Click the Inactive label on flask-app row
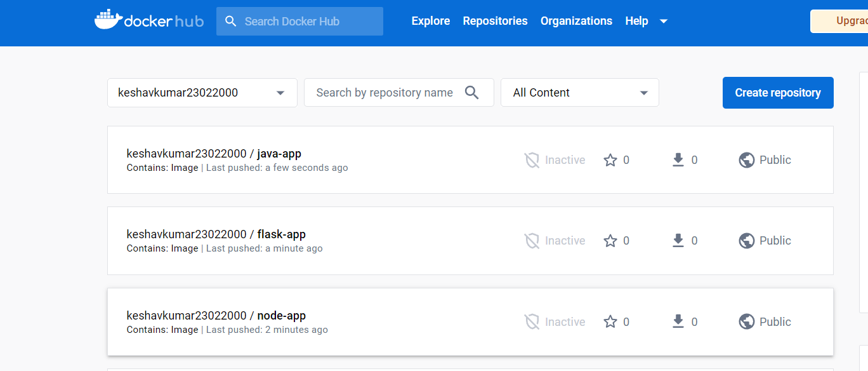The width and height of the screenshot is (868, 371). [565, 241]
